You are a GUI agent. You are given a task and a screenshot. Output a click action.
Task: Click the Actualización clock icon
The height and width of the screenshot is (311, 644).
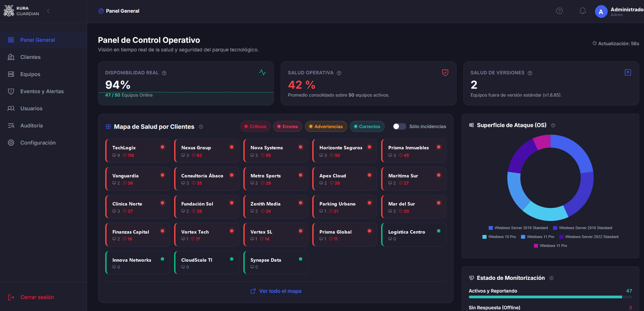(x=595, y=43)
